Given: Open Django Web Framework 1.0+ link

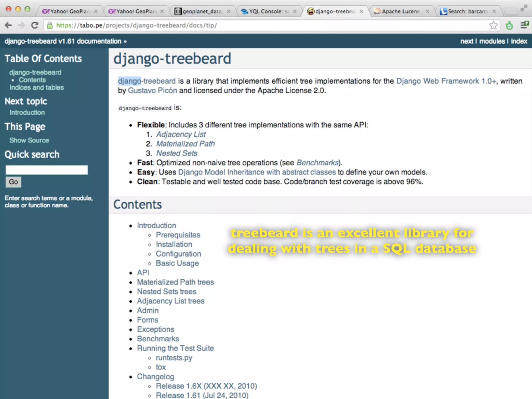Looking at the screenshot, I should (x=446, y=81).
